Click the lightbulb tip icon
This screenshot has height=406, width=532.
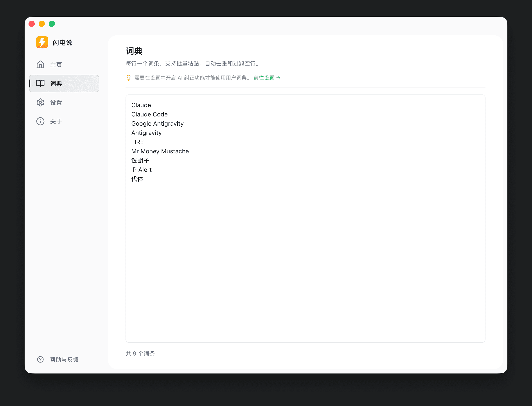pyautogui.click(x=128, y=78)
